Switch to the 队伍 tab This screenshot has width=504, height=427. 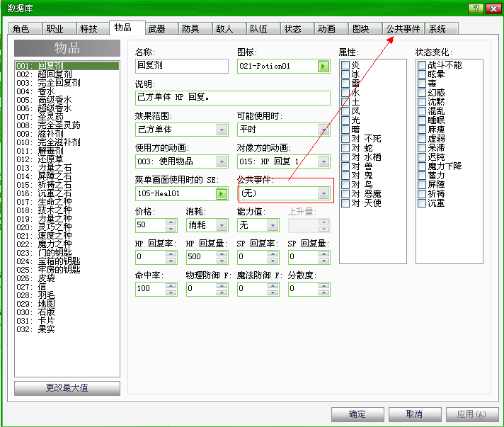pyautogui.click(x=263, y=28)
